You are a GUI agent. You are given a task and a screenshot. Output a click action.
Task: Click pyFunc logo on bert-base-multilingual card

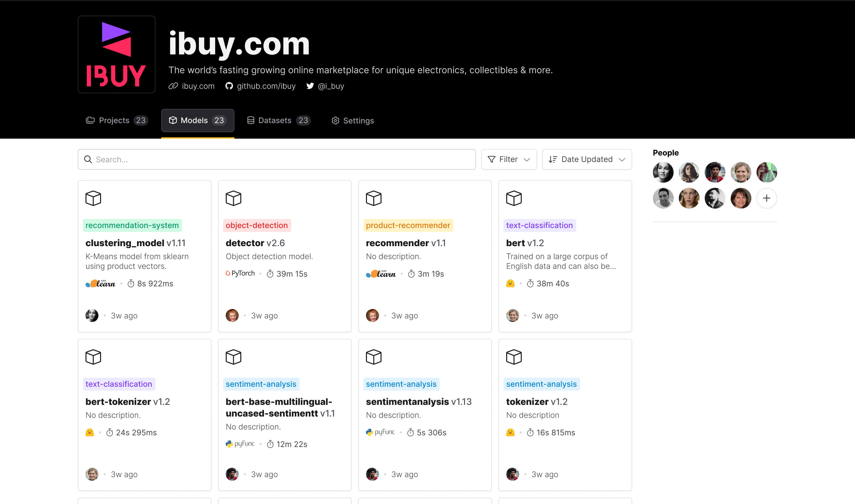click(x=240, y=443)
